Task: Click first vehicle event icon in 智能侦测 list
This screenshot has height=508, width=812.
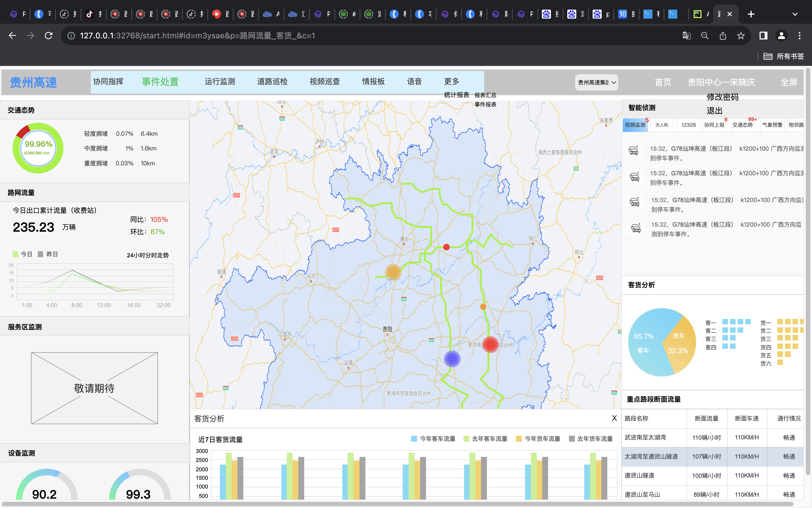Action: [x=634, y=150]
